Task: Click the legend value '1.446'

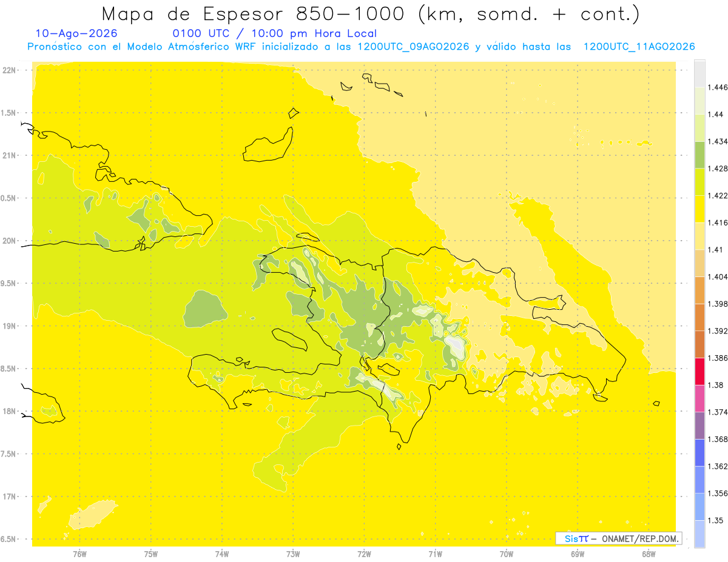Action: click(x=718, y=87)
